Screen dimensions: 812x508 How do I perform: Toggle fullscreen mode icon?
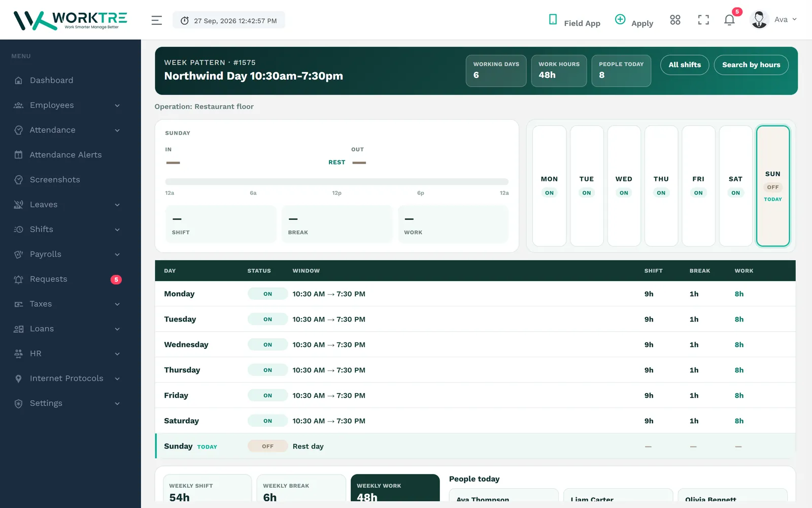tap(703, 20)
